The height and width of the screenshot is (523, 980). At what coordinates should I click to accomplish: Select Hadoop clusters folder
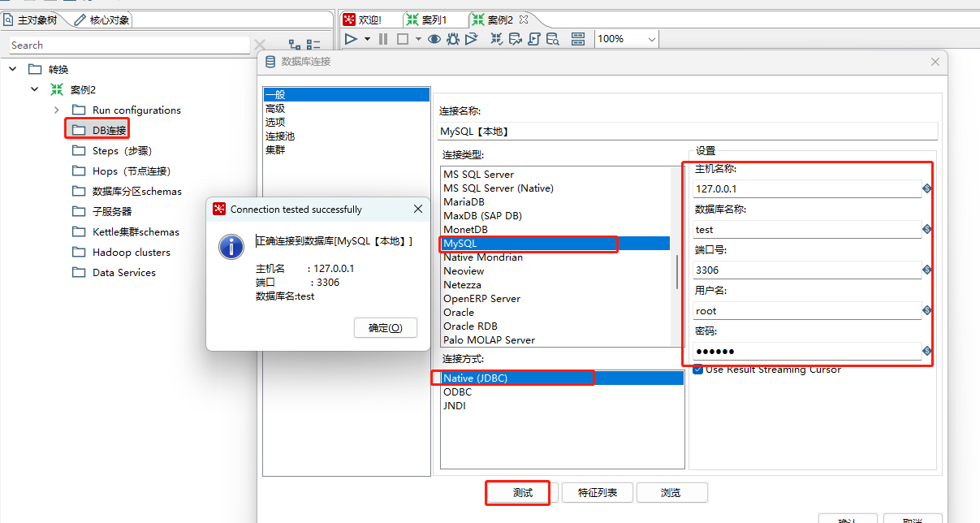pos(120,252)
